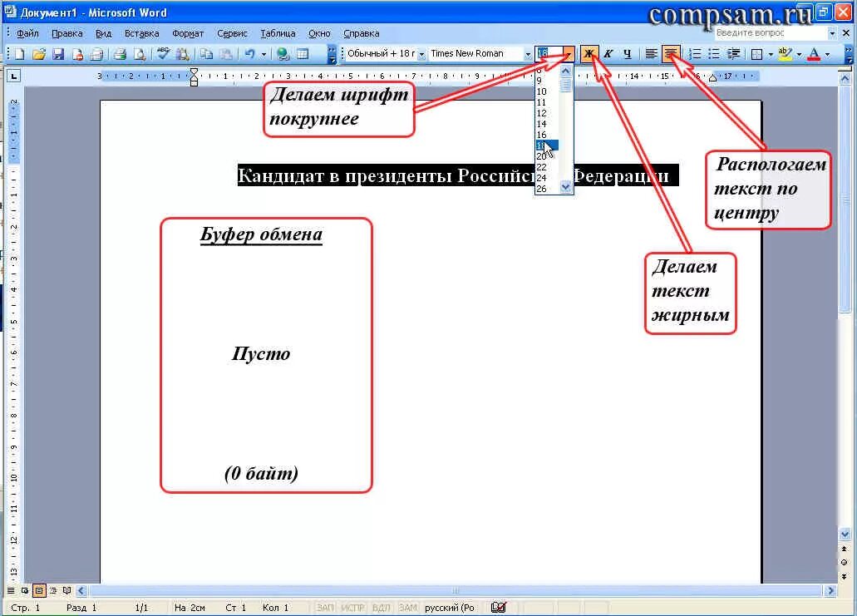The width and height of the screenshot is (857, 616).
Task: Click the numbered list icon
Action: (x=694, y=53)
